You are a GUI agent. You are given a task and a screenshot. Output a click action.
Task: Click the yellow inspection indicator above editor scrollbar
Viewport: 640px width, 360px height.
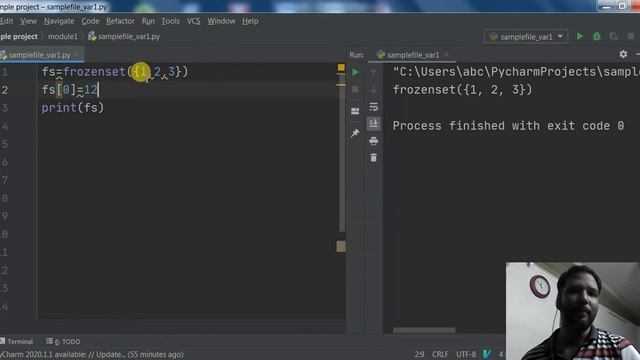(341, 67)
